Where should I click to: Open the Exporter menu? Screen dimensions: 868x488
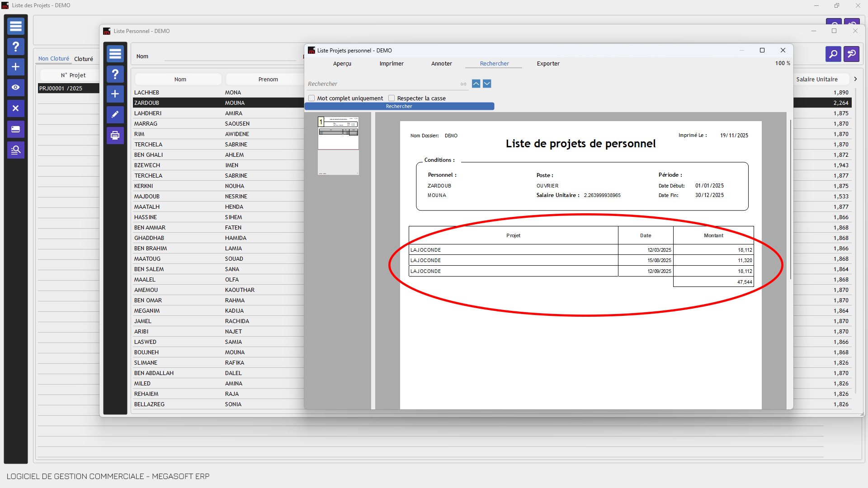(x=548, y=64)
